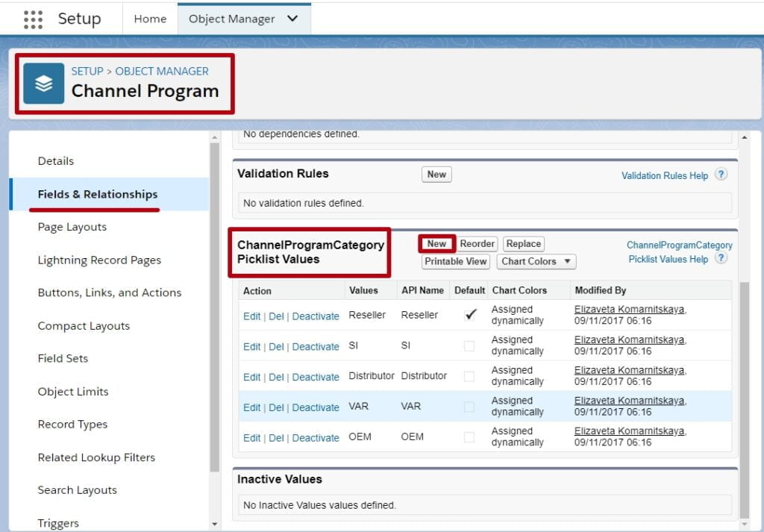Open Lightning Record Pages section
The width and height of the screenshot is (764, 532).
(99, 260)
